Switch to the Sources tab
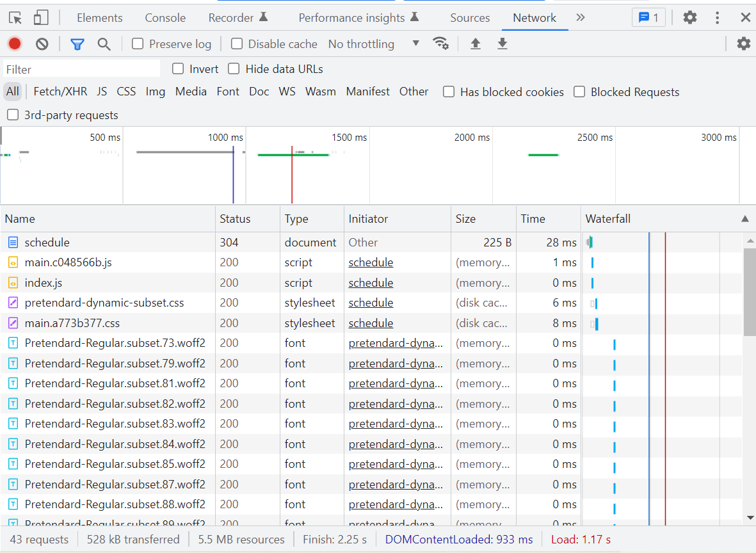The width and height of the screenshot is (756, 553). point(470,18)
